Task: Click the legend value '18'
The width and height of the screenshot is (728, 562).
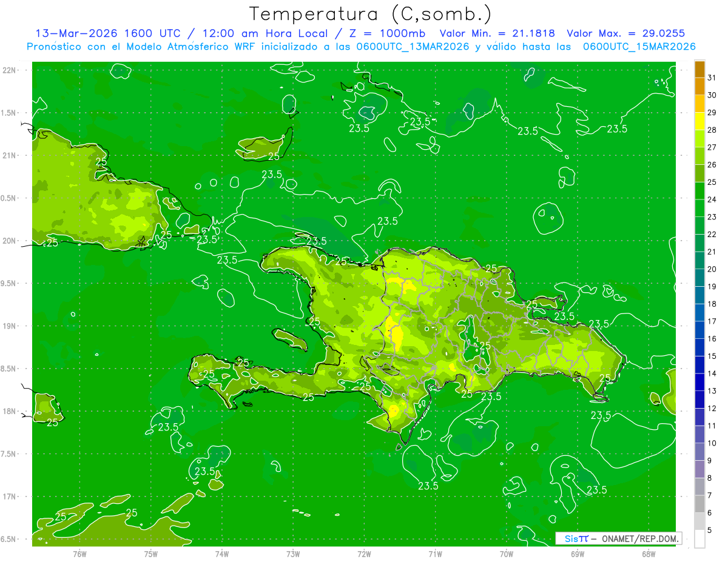Action: [712, 304]
